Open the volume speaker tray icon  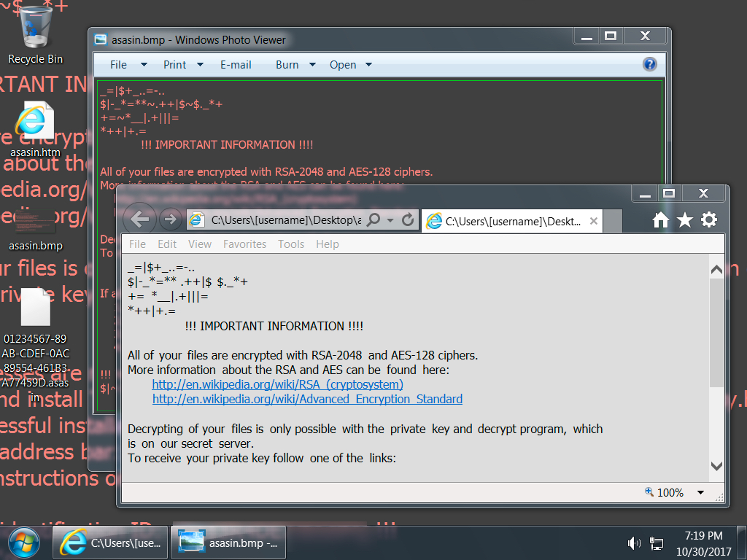[x=634, y=542]
